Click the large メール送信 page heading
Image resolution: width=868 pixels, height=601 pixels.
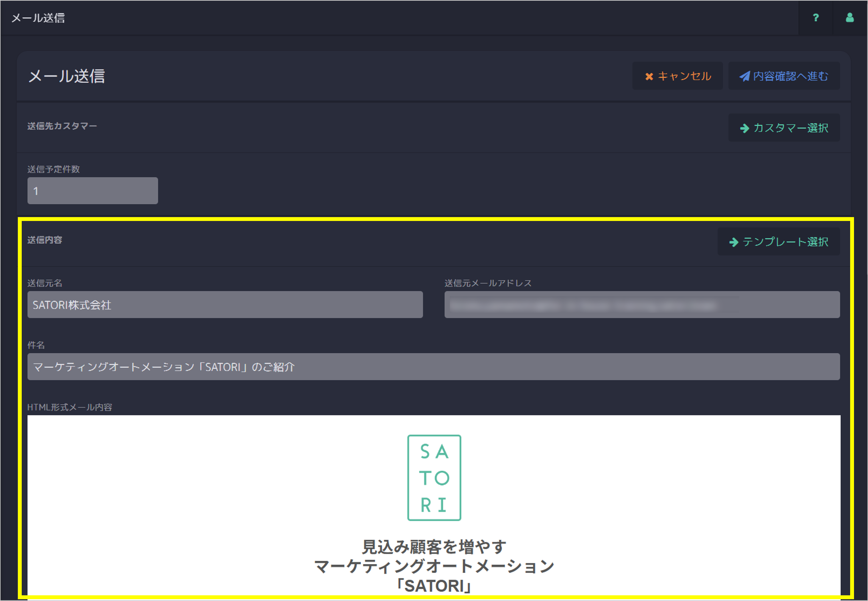(67, 77)
